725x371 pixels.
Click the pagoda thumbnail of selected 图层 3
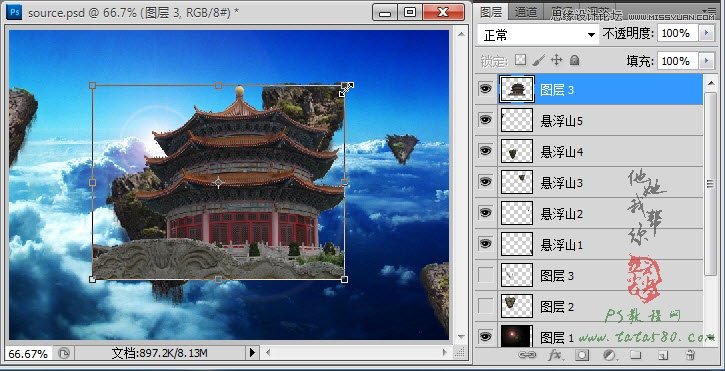[x=517, y=89]
